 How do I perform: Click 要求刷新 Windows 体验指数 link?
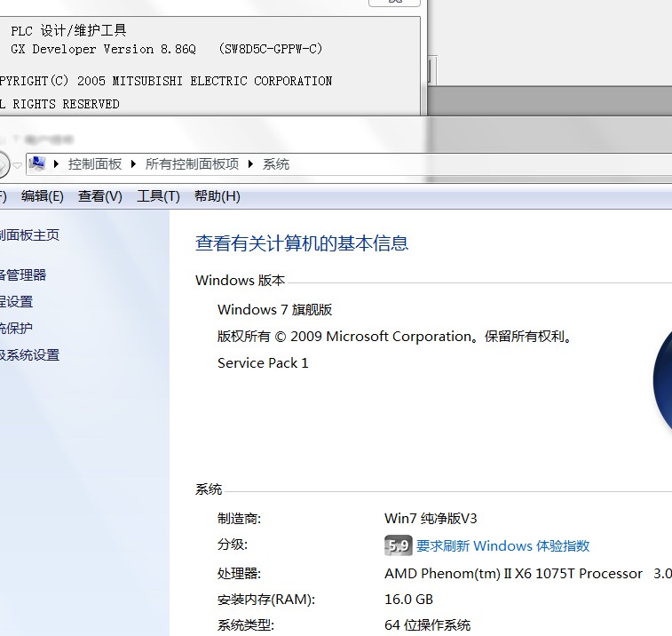[x=502, y=545]
